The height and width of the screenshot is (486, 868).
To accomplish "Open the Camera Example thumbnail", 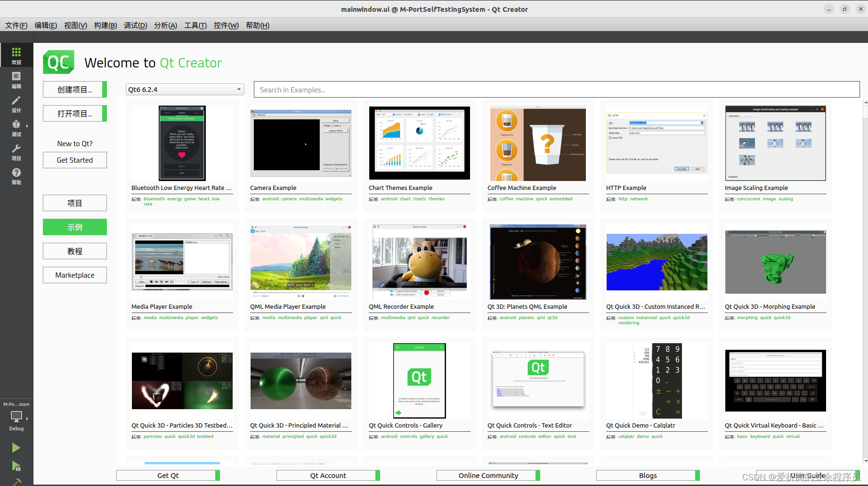I will (x=301, y=143).
